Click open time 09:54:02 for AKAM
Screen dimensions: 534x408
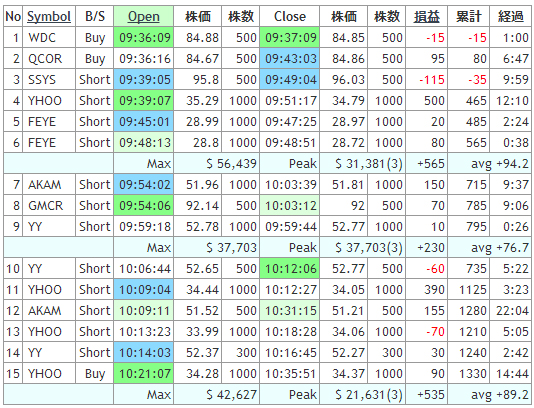[x=144, y=184]
